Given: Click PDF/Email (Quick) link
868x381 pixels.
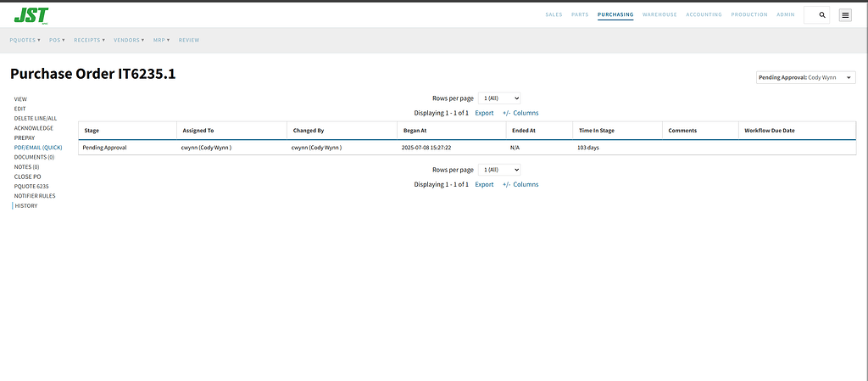Looking at the screenshot, I should pos(38,148).
